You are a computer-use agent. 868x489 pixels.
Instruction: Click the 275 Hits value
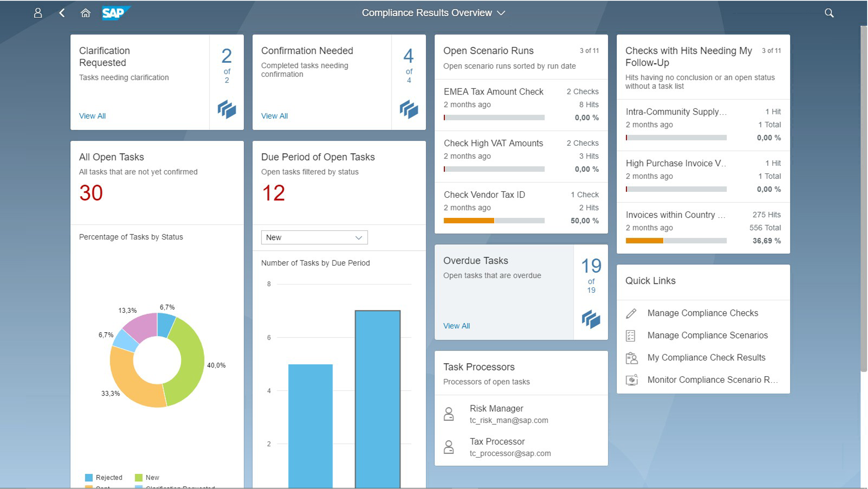[767, 215]
